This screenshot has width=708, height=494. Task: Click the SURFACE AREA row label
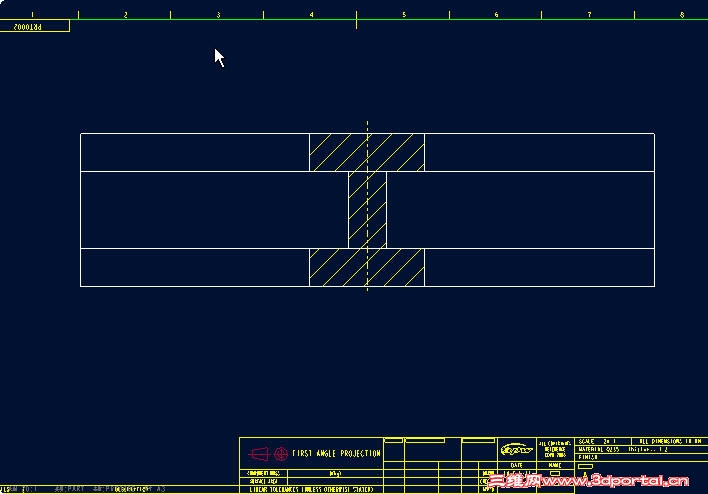263,481
